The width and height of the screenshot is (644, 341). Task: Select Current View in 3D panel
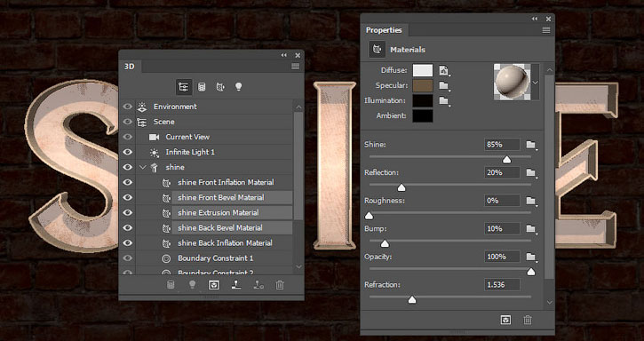pos(214,137)
